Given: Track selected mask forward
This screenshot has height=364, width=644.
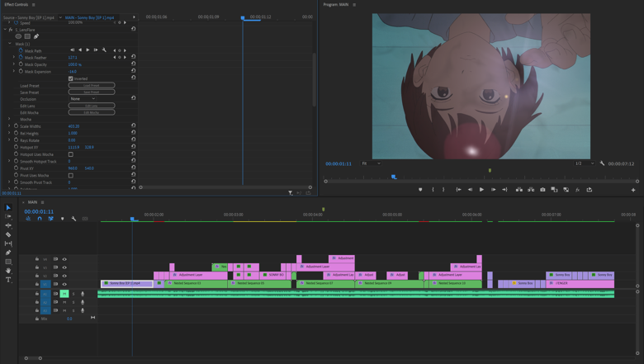Looking at the screenshot, I should (88, 50).
